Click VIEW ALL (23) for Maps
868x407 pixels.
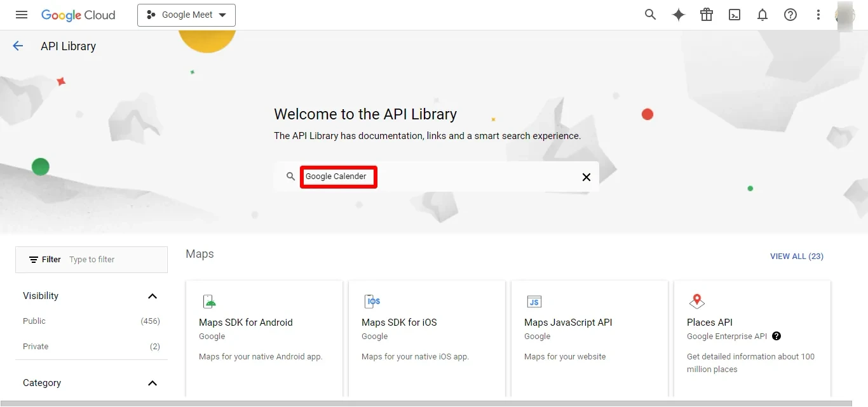(797, 257)
